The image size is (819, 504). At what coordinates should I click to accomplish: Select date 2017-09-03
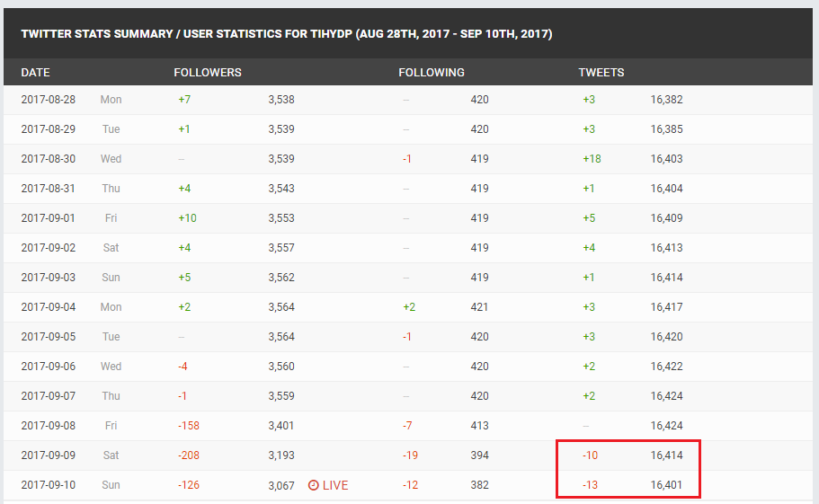point(48,278)
